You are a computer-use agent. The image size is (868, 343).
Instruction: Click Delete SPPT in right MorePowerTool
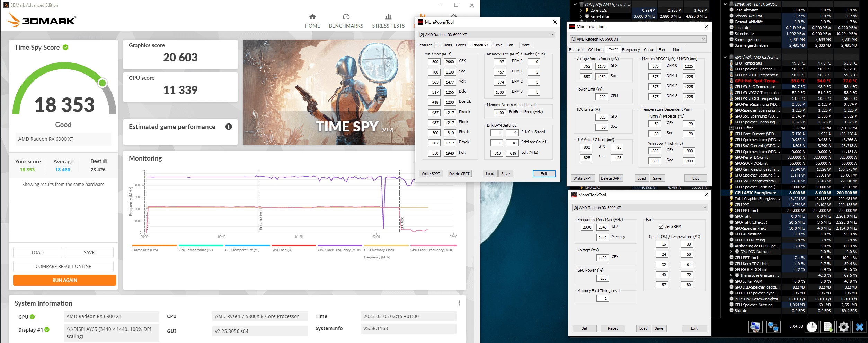[x=611, y=178]
